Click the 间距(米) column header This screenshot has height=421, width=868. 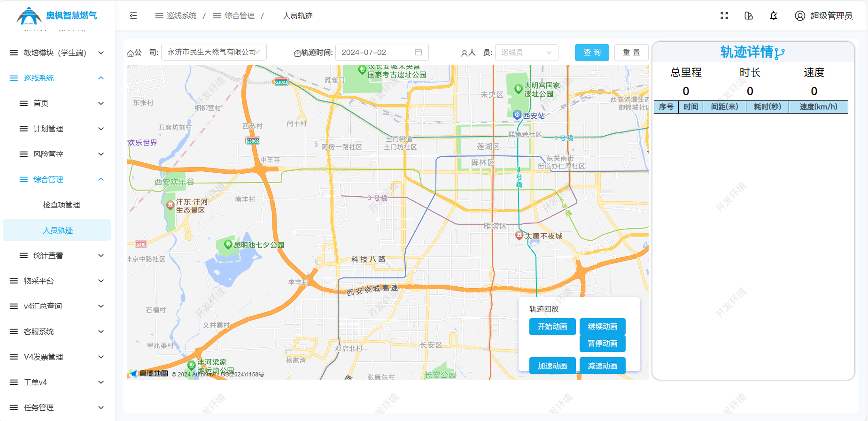[x=724, y=107]
